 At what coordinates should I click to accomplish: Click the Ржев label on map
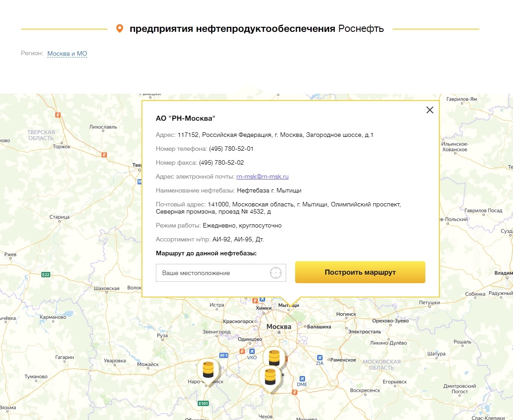10,254
